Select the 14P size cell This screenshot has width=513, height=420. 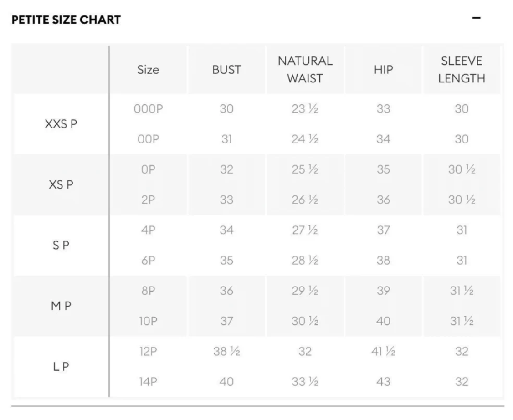pyautogui.click(x=148, y=381)
